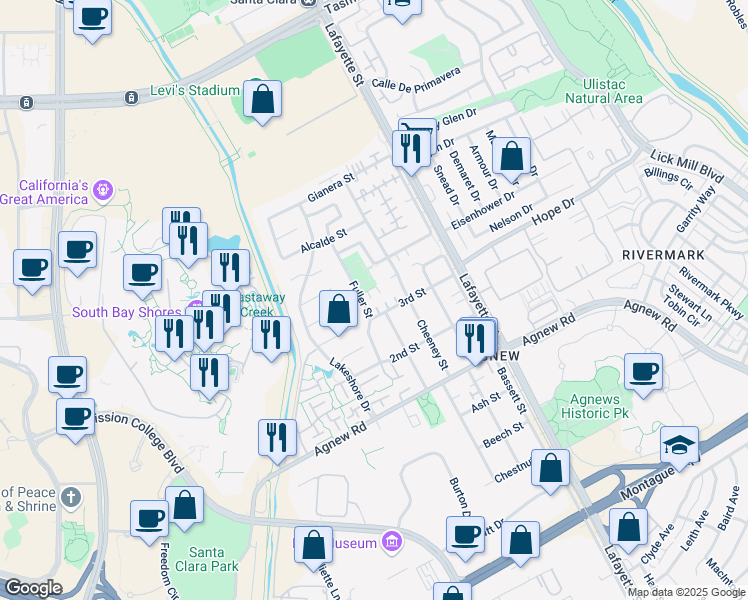
Task: Click the California's Great America label
Action: [45, 192]
